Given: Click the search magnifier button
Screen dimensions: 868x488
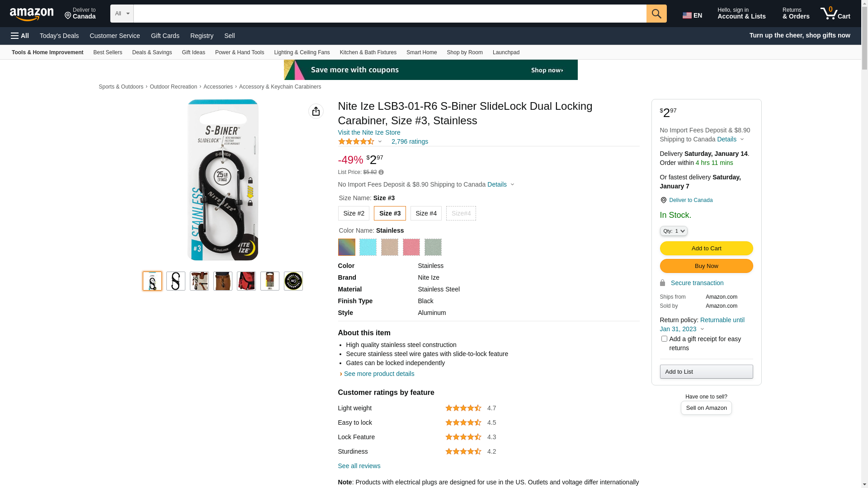Looking at the screenshot, I should coord(656,14).
